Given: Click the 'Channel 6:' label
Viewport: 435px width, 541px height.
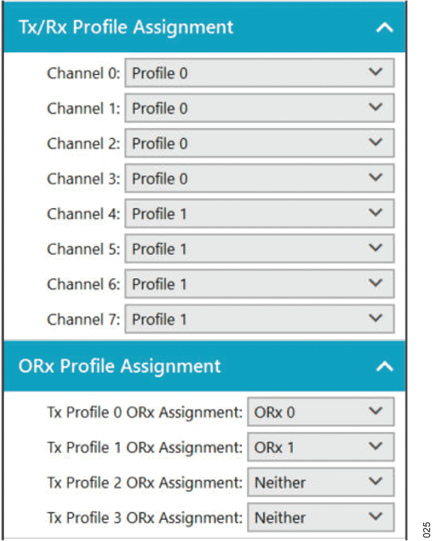Looking at the screenshot, I should point(83,284).
